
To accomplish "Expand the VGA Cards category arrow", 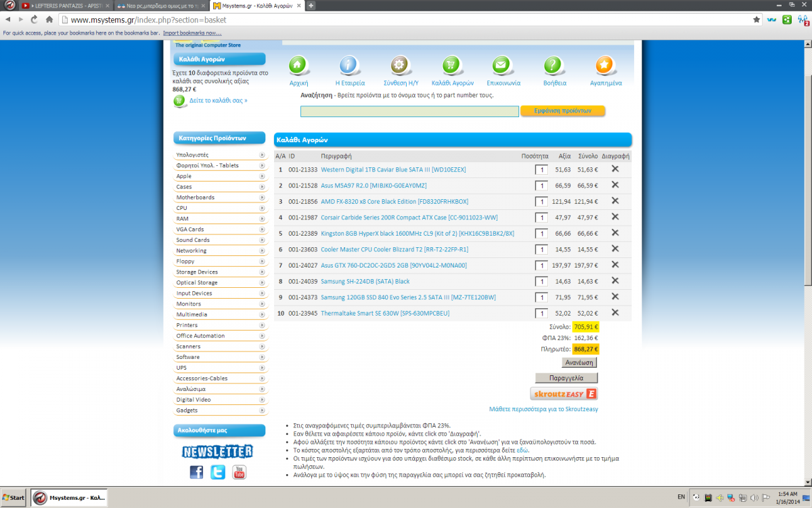I will (262, 229).
